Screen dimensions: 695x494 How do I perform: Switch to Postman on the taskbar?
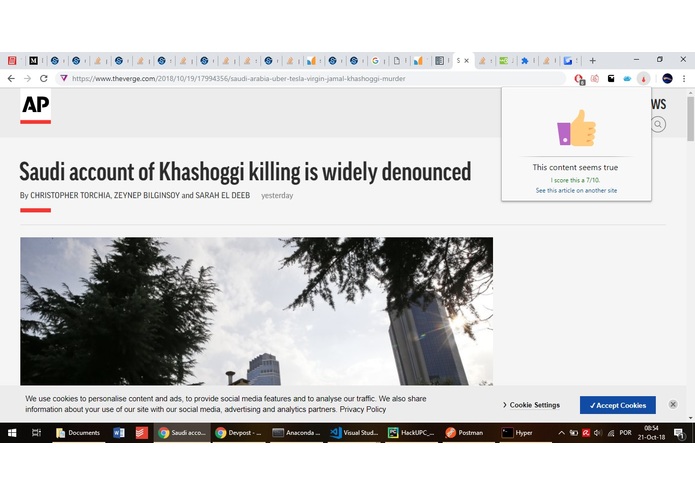click(465, 433)
